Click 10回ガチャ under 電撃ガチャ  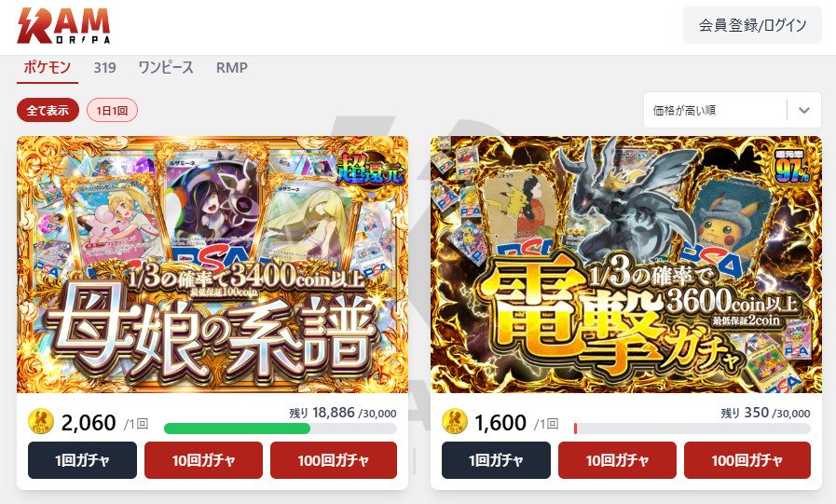coord(617,460)
